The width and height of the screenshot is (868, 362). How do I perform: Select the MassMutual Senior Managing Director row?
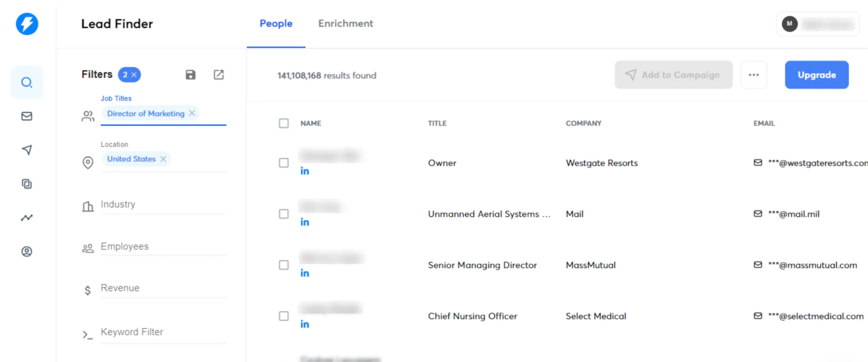[284, 265]
